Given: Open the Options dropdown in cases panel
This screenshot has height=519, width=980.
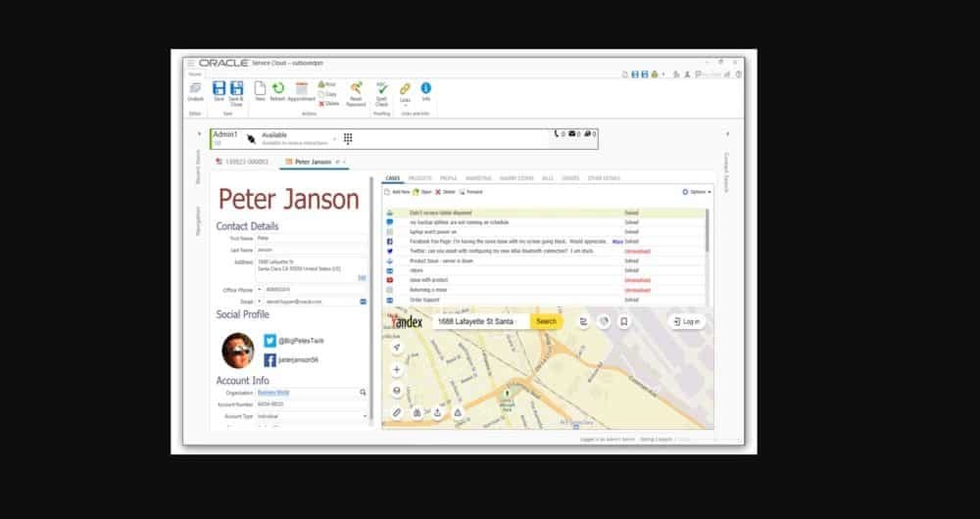Looking at the screenshot, I should point(697,192).
